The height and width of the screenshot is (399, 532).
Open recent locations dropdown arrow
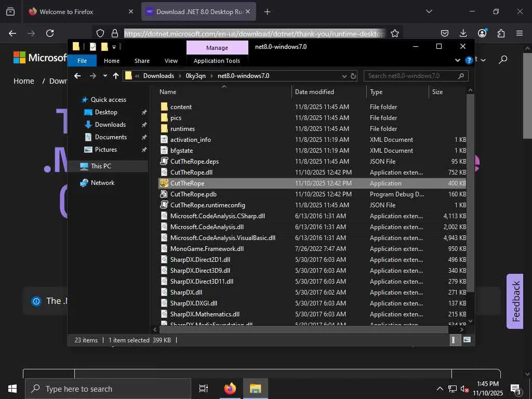point(105,76)
